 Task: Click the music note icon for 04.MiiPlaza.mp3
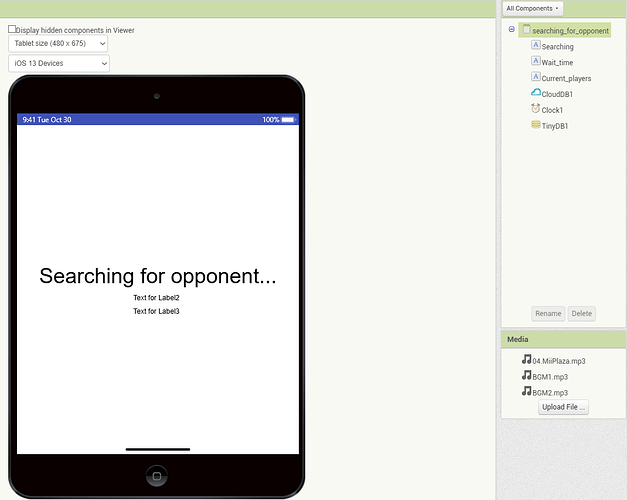pos(526,360)
